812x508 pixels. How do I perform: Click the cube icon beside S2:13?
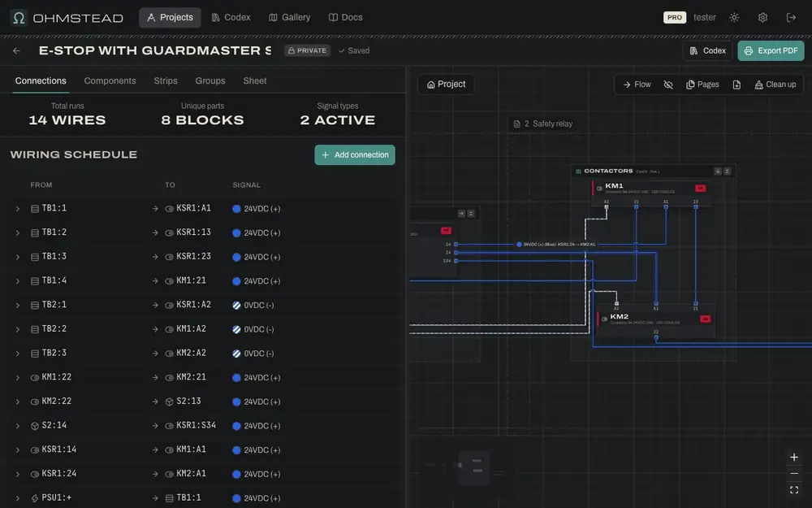(170, 402)
